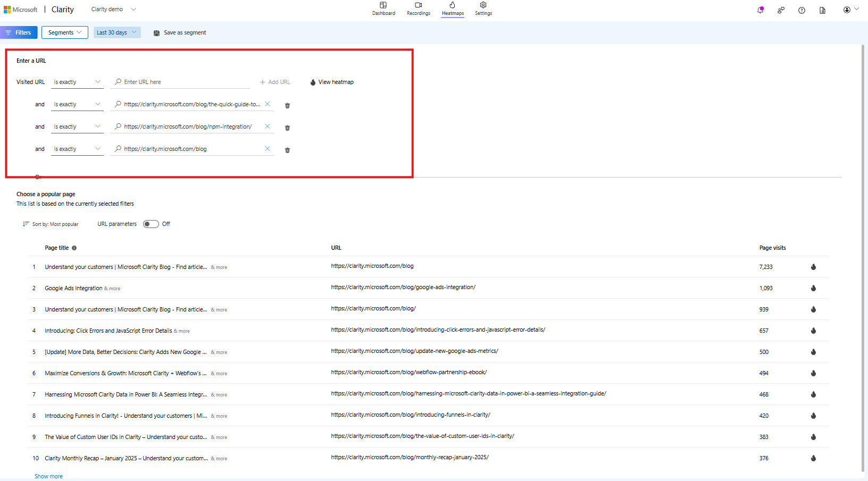Screen dimensions: 868x481
Task: Open introducing-click-errors URL link
Action: click(x=438, y=330)
